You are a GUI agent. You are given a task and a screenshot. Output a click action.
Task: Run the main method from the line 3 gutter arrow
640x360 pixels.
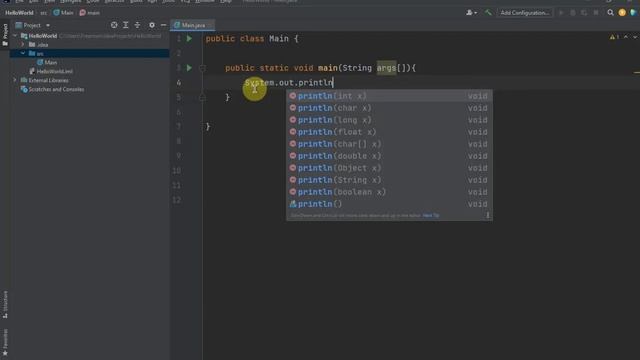pyautogui.click(x=189, y=68)
